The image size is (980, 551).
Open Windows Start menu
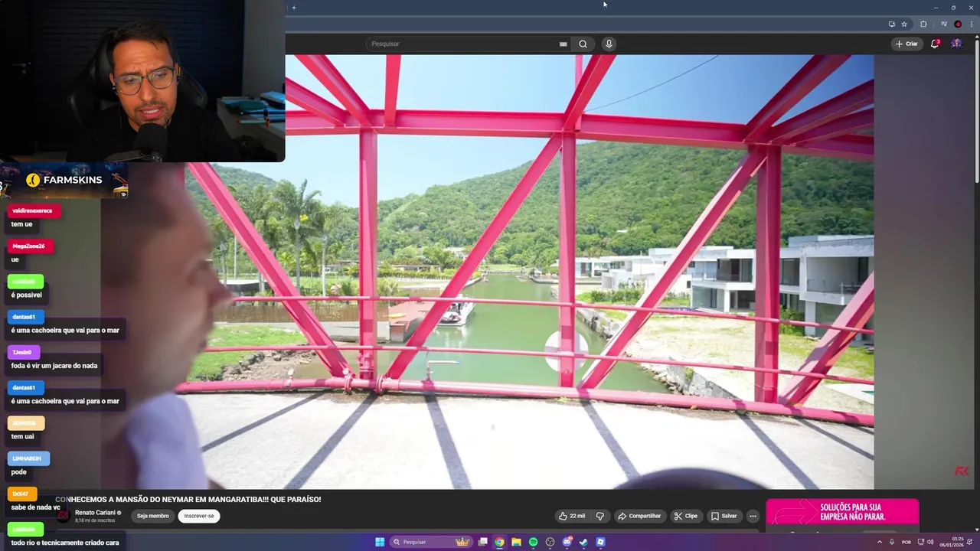[x=380, y=542]
